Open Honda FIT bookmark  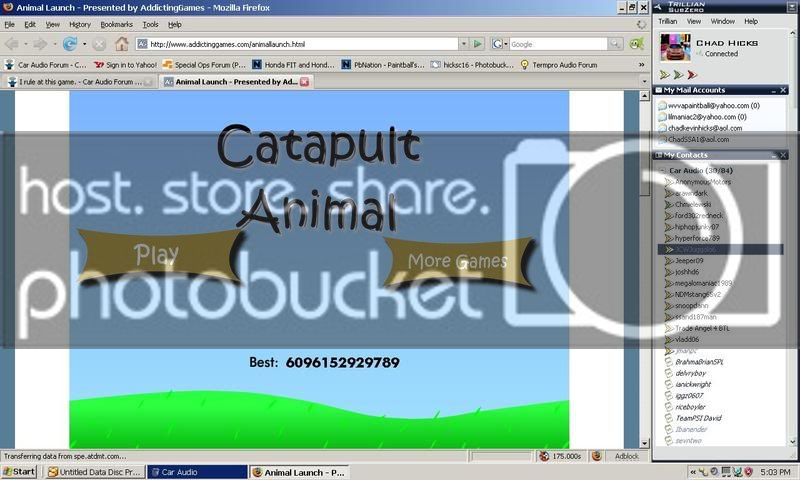293,65
